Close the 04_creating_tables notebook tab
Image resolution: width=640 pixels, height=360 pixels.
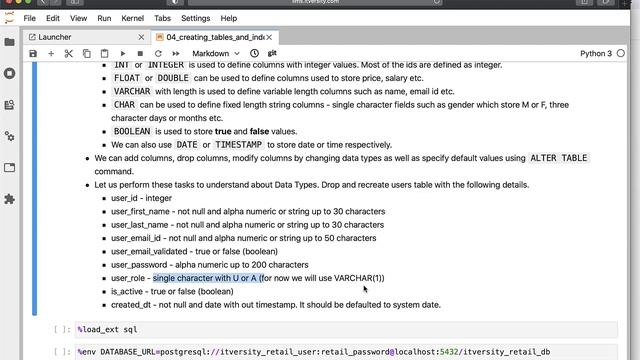(269, 37)
